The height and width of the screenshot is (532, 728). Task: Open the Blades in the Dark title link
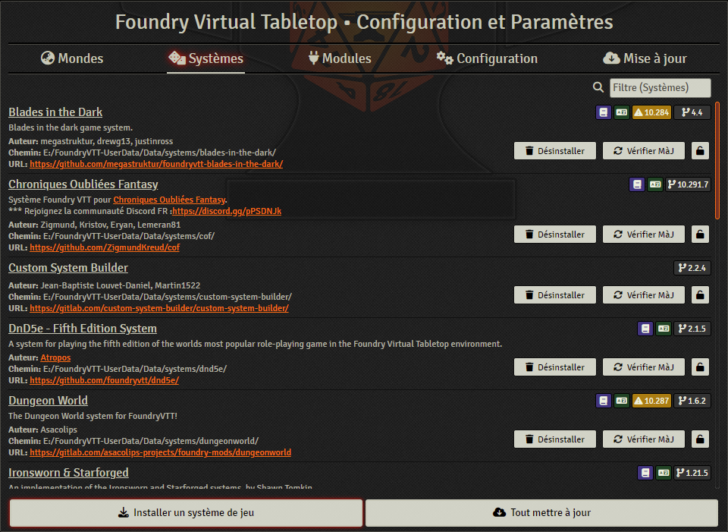pos(55,112)
